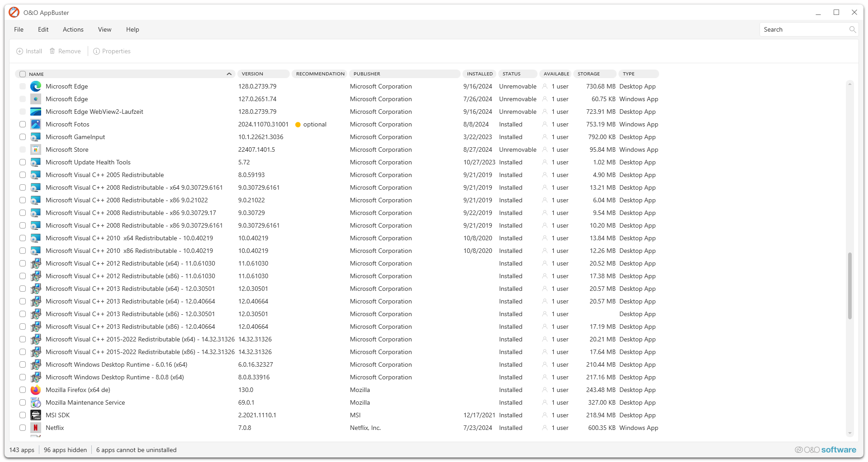868x462 pixels.
Task: Click the scrollbar up arrow
Action: (850, 84)
